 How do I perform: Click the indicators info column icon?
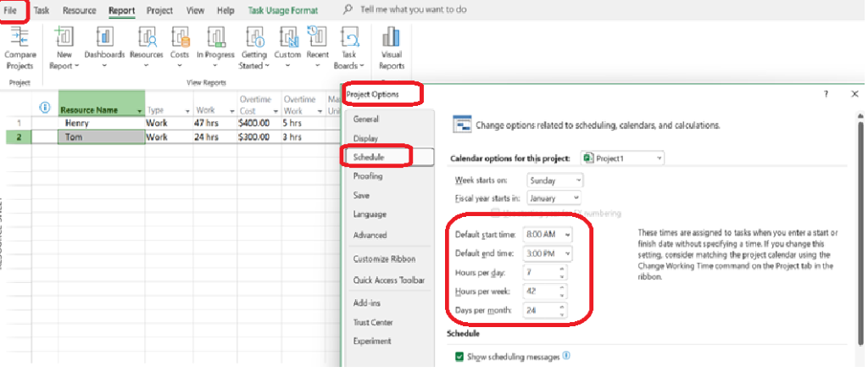point(46,108)
